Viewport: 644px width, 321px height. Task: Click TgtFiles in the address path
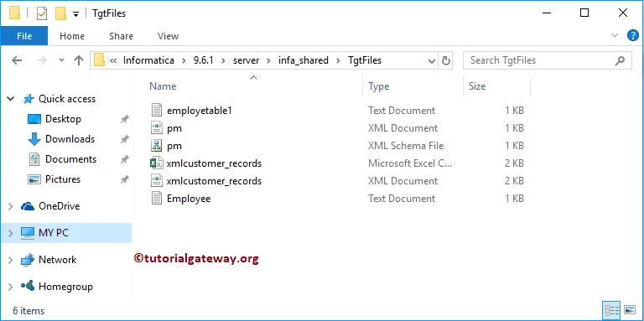pyautogui.click(x=365, y=60)
